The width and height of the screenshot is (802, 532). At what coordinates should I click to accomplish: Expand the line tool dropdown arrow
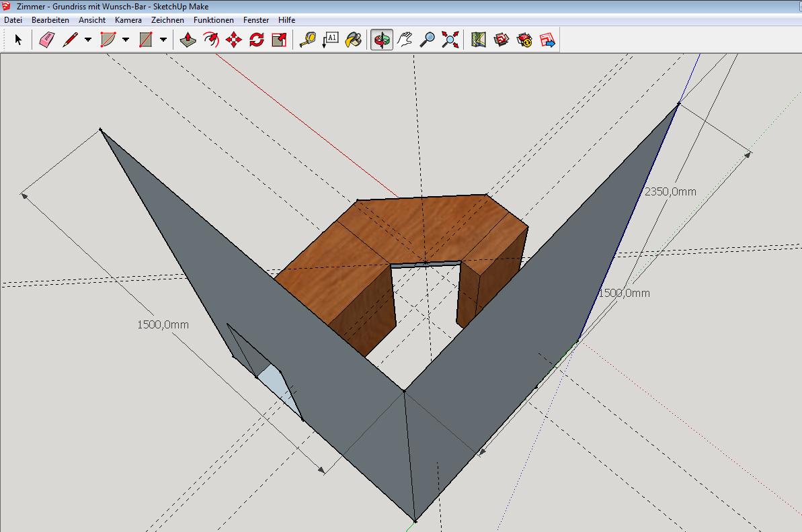88,40
